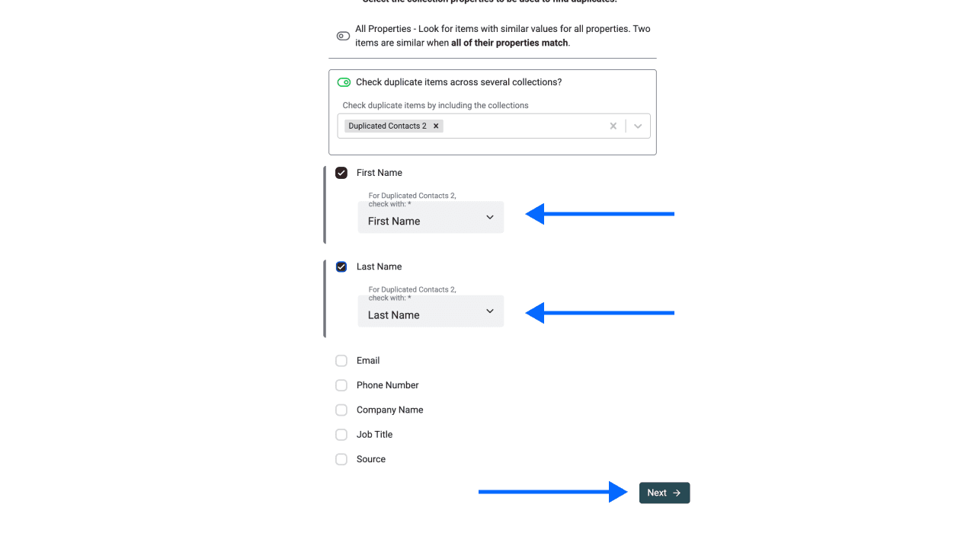Click the Next button
The image size is (980, 533).
pyautogui.click(x=665, y=493)
